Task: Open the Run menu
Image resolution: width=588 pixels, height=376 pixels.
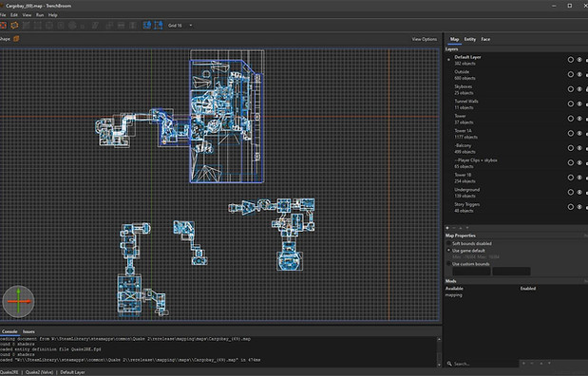Action: click(x=40, y=15)
